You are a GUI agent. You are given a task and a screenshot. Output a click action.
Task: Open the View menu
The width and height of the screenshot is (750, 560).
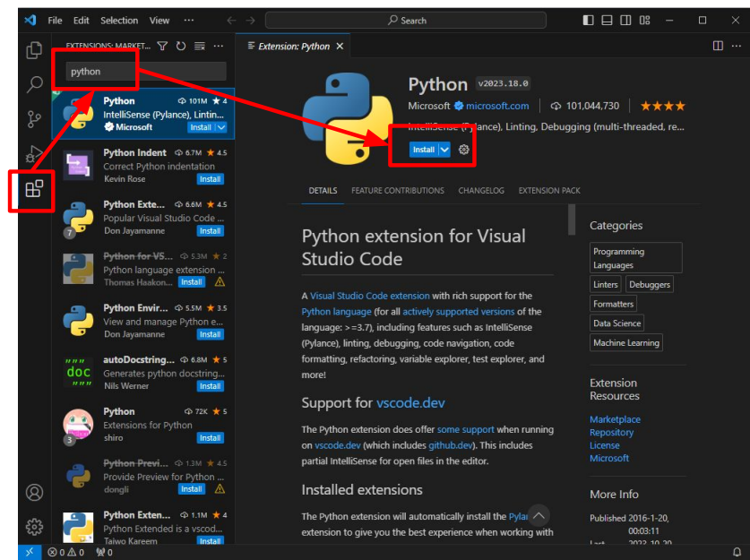(x=159, y=21)
